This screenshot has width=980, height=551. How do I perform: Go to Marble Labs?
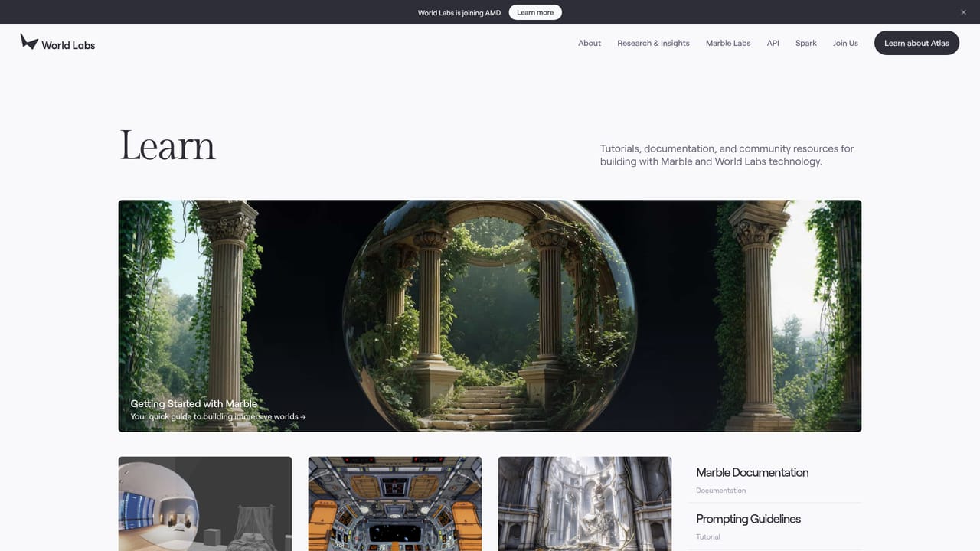[728, 43]
